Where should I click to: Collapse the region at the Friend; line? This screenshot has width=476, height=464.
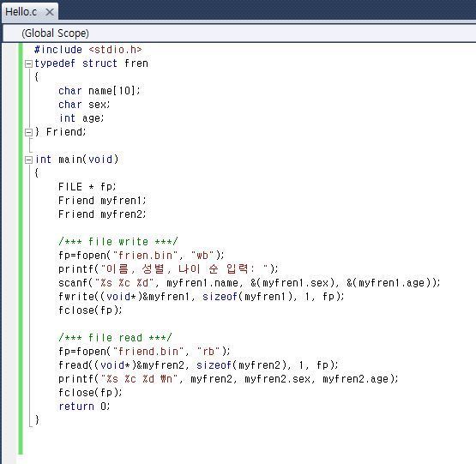(28, 132)
